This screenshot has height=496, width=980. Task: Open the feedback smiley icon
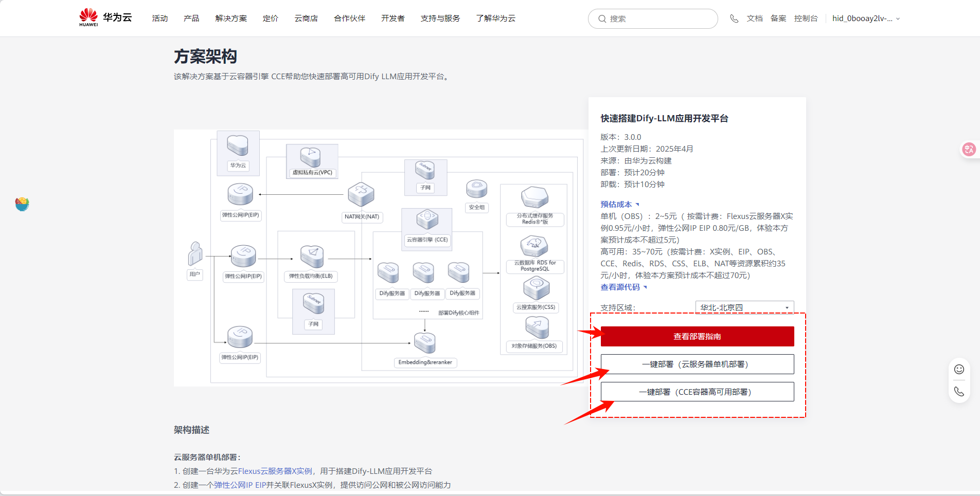click(959, 369)
